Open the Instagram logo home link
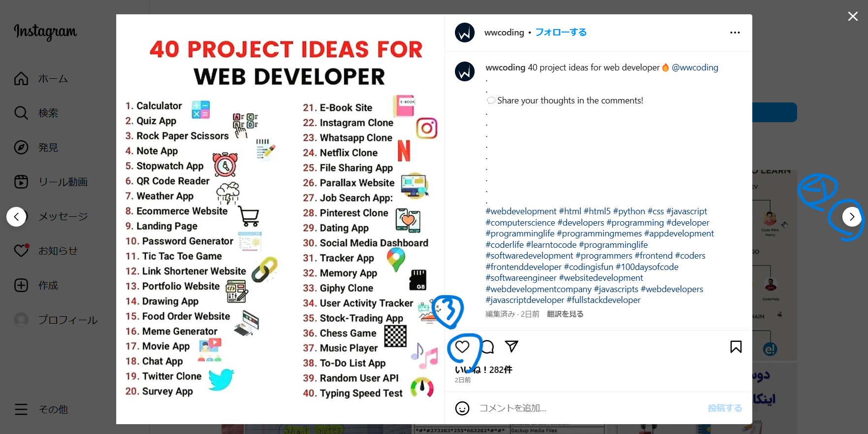Viewport: 868px width, 434px height. [x=45, y=32]
